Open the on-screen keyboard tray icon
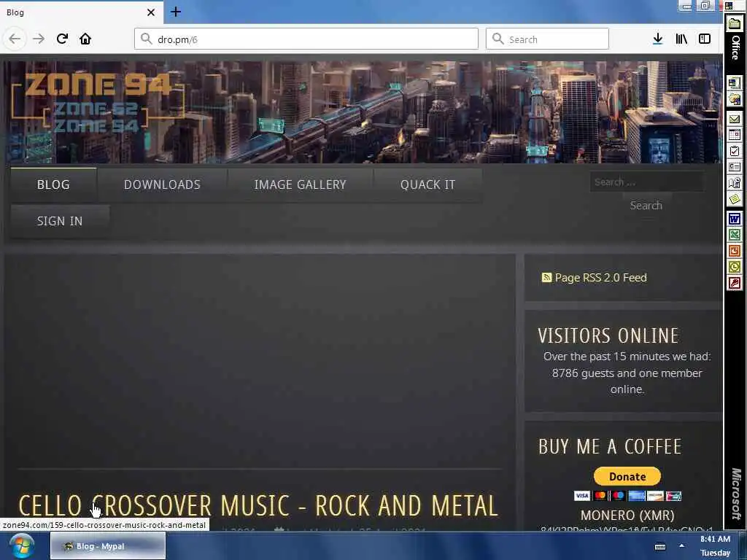 [660, 547]
